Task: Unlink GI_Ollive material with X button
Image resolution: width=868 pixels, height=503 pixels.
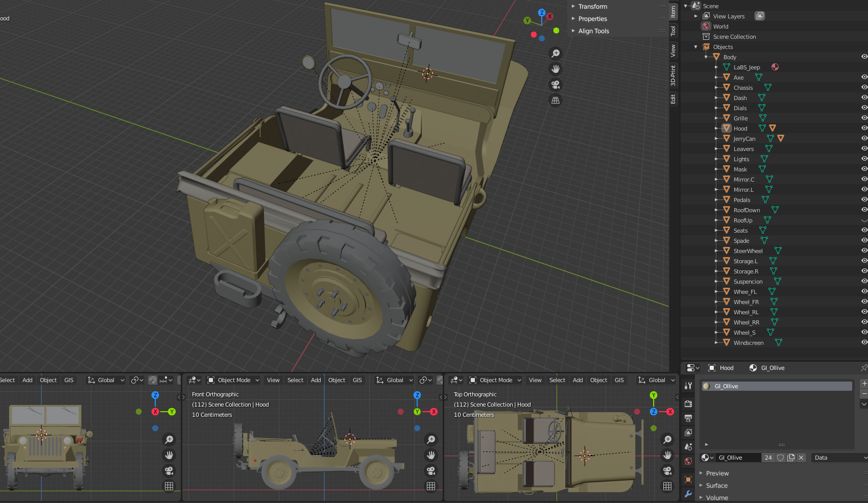Action: click(x=801, y=458)
